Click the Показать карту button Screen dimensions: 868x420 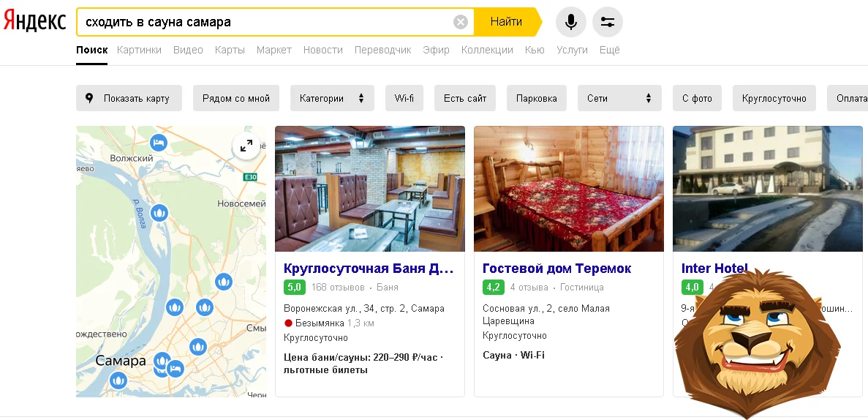[129, 98]
